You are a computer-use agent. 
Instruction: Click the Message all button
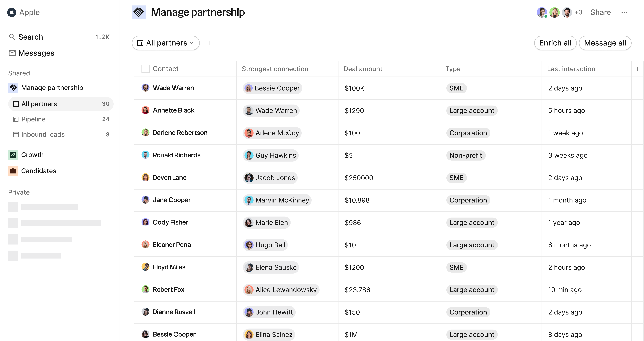click(x=605, y=43)
